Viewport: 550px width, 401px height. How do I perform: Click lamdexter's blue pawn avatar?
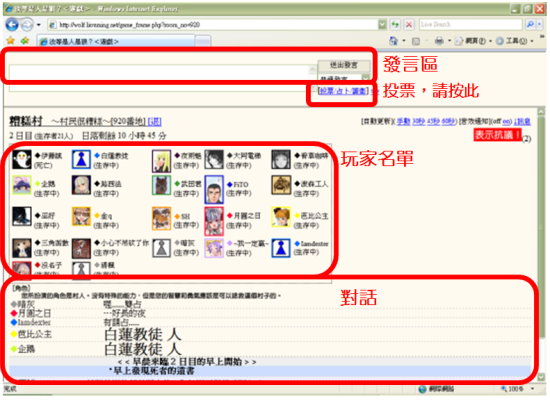(281, 248)
